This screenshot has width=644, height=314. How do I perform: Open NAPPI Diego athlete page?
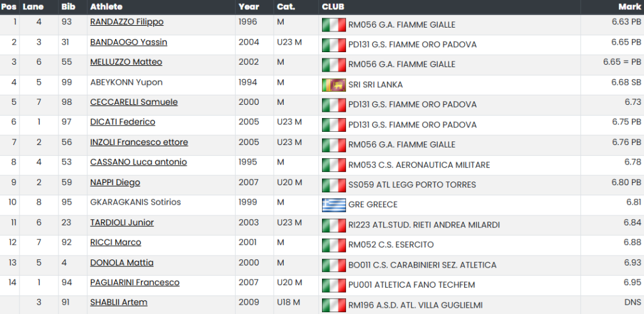(115, 182)
